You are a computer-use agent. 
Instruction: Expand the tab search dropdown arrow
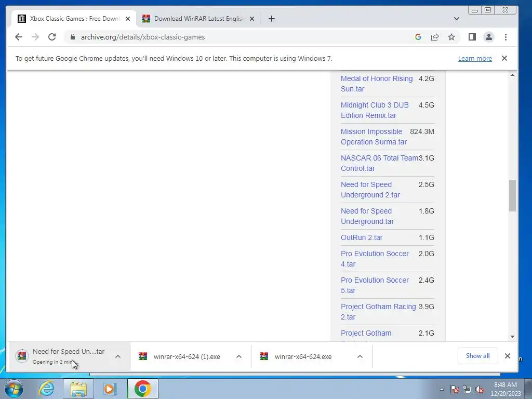tap(456, 19)
